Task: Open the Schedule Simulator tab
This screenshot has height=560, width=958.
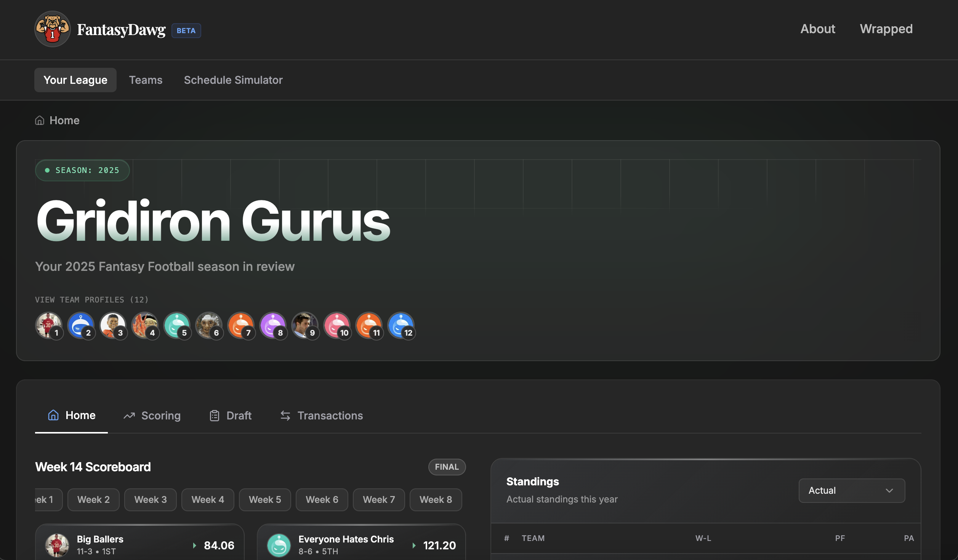Action: click(x=233, y=80)
